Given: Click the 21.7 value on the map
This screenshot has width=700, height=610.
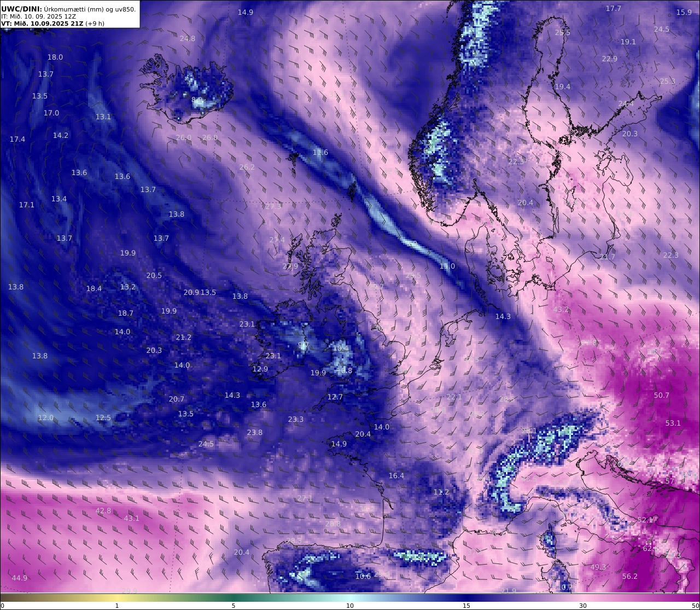Looking at the screenshot, I should (608, 257).
